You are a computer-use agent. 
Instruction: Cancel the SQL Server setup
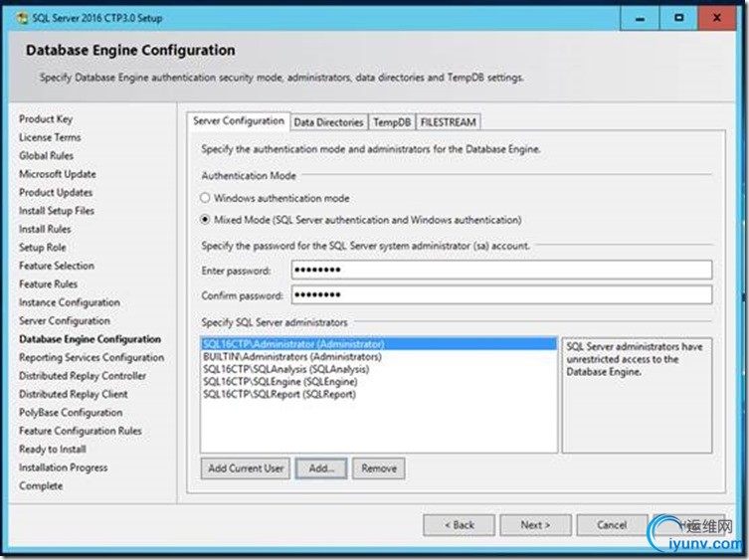coord(612,525)
